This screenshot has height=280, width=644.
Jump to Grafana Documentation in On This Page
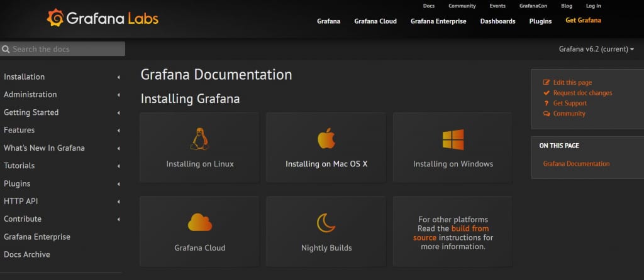(x=576, y=164)
